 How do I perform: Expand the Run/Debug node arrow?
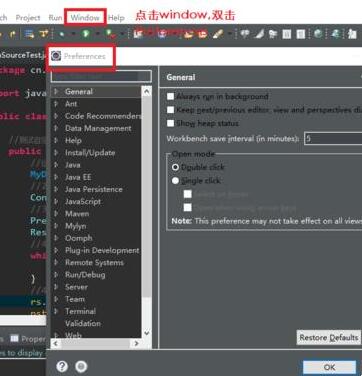click(56, 275)
